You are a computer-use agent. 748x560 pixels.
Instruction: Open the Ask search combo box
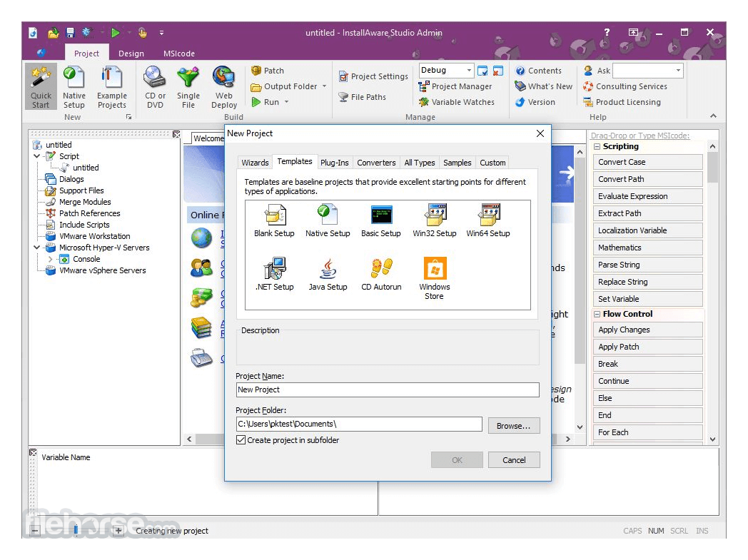tap(648, 71)
